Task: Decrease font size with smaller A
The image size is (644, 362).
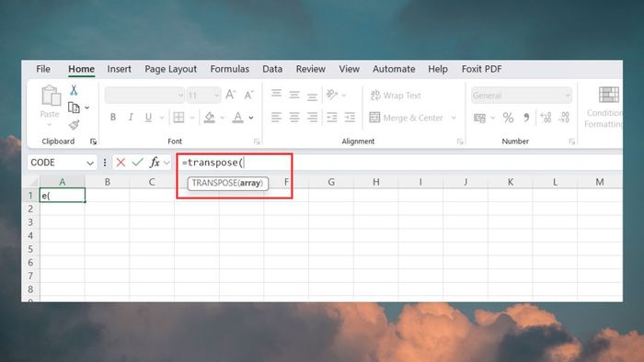Action: click(248, 96)
